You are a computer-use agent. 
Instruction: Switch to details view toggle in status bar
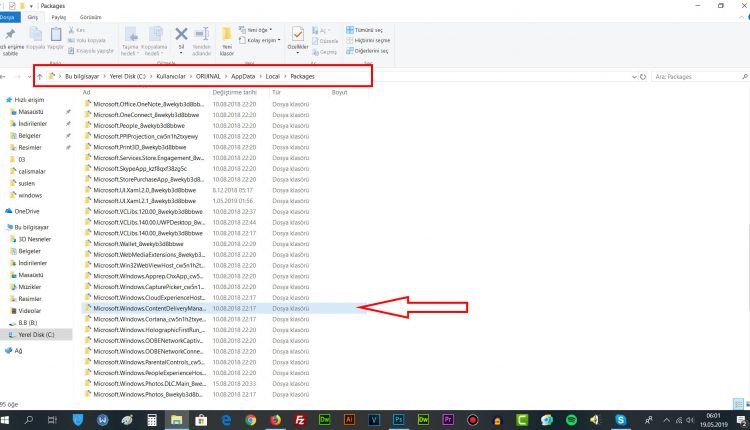(x=738, y=404)
